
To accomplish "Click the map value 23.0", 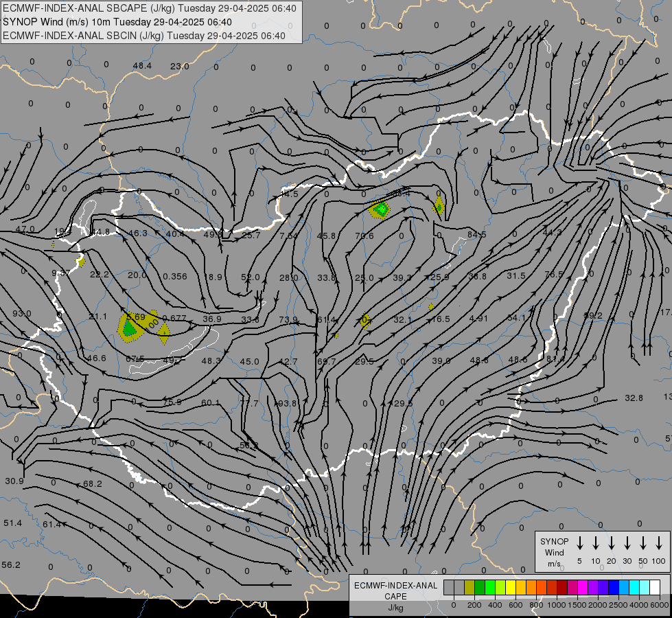I will point(180,66).
